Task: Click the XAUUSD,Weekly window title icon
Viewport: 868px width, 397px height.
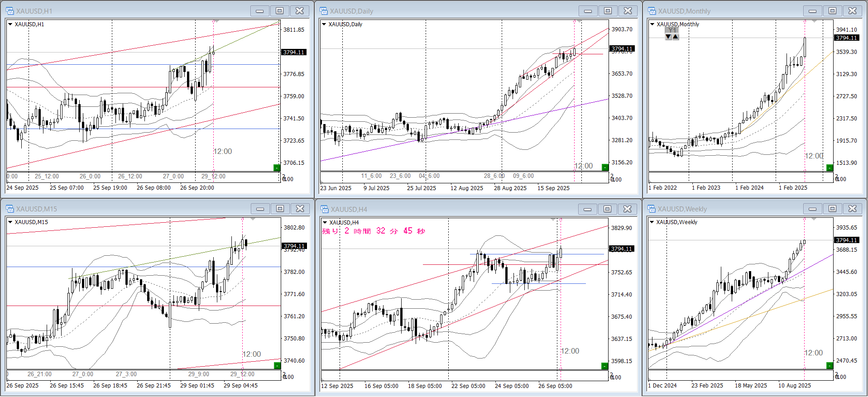Action: [652, 209]
